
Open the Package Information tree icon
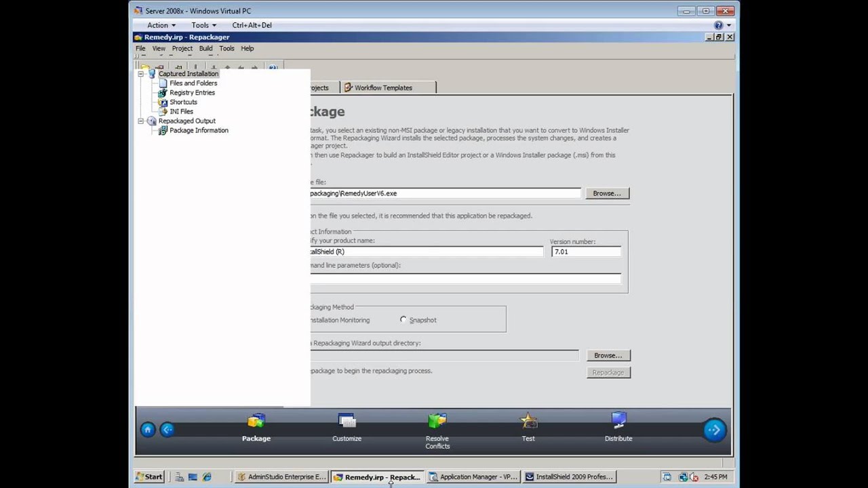163,131
